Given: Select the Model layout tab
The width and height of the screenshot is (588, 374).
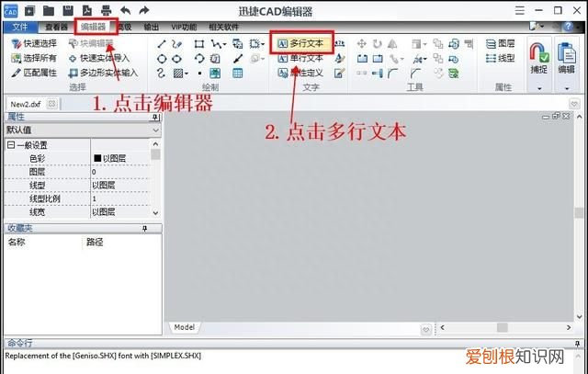Looking at the screenshot, I should [184, 327].
